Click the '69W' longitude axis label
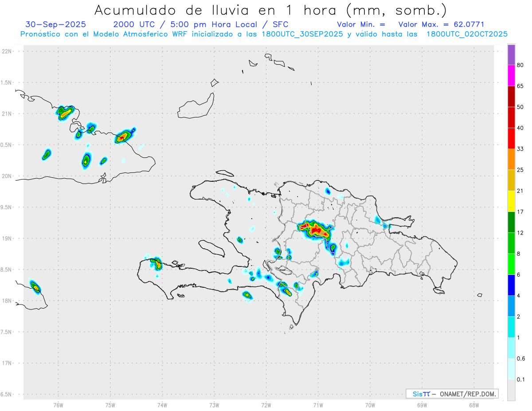This screenshot has height=411, width=532. [x=422, y=405]
